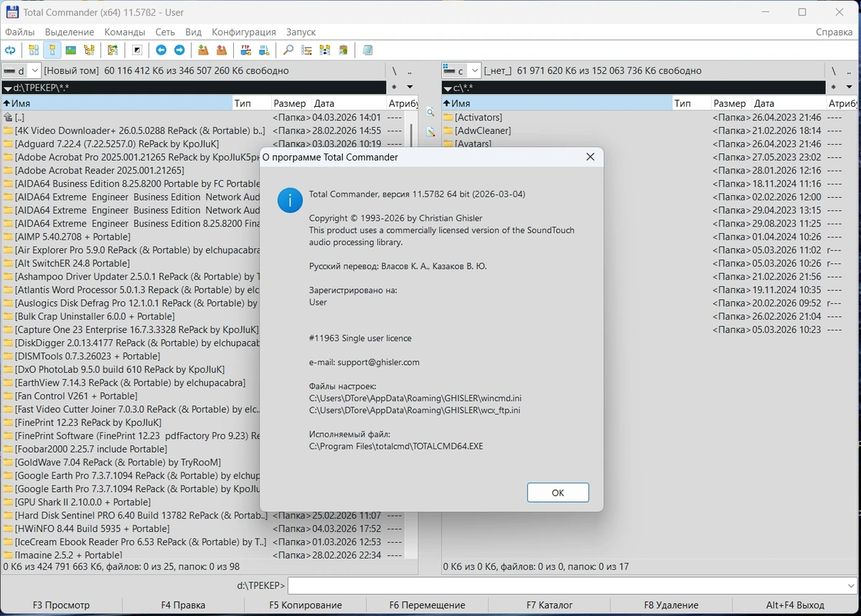Open synchronize directories toolbar icon
861x616 pixels.
(x=325, y=50)
